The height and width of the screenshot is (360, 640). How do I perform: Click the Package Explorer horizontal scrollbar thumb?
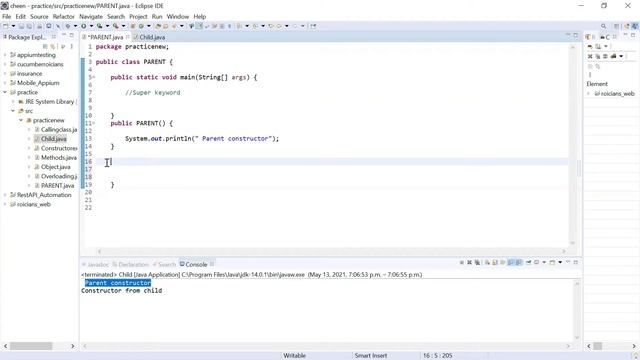coord(31,346)
